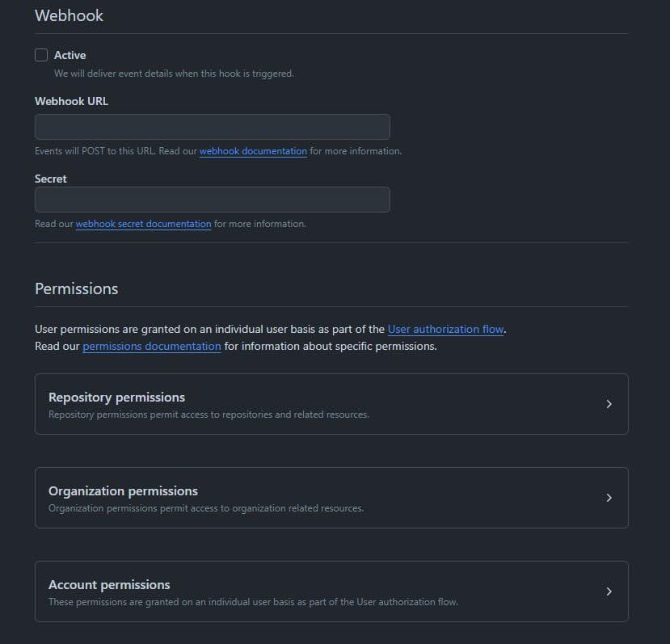This screenshot has height=644, width=670.
Task: Enable the Active webhook checkbox
Action: (x=41, y=55)
